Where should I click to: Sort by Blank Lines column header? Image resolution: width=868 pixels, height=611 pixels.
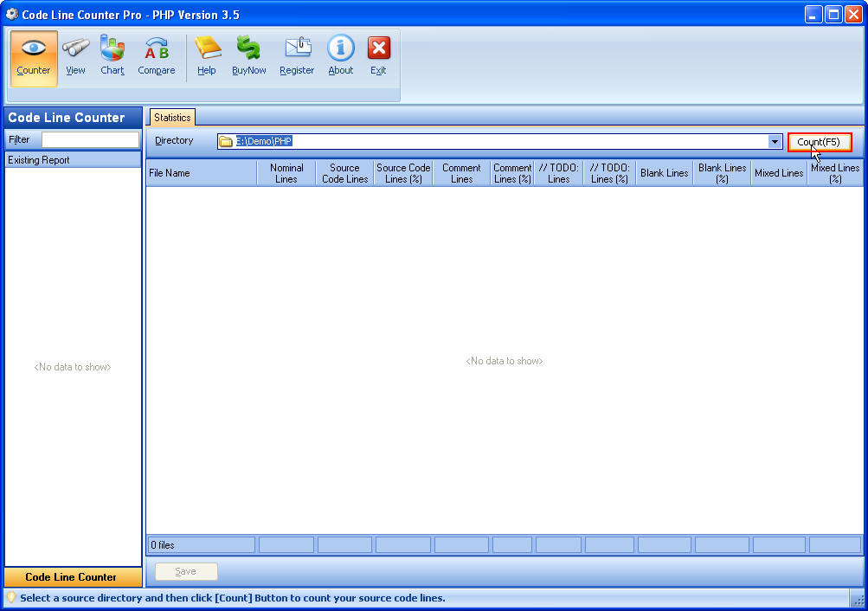coord(665,173)
